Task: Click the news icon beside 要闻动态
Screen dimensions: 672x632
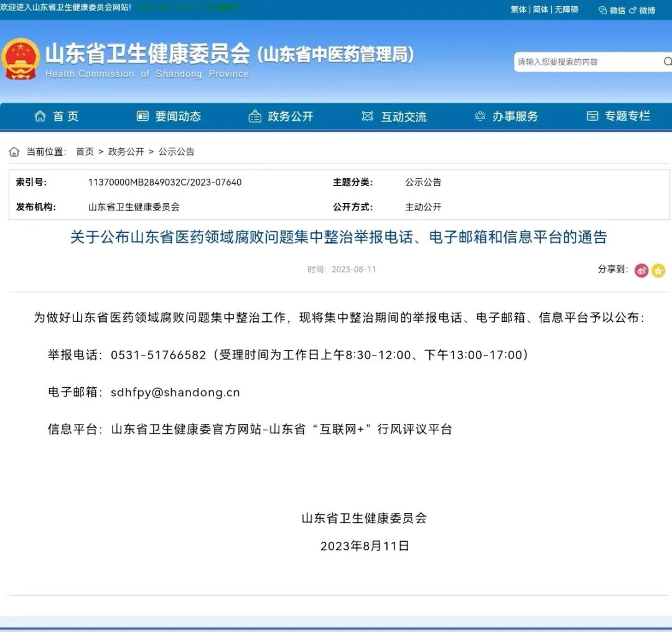Action: pos(142,116)
